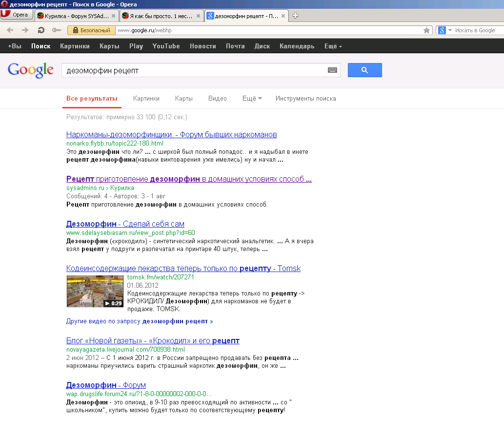Expand the Ещё results filter dropdown
This screenshot has height=421, width=504.
252,99
